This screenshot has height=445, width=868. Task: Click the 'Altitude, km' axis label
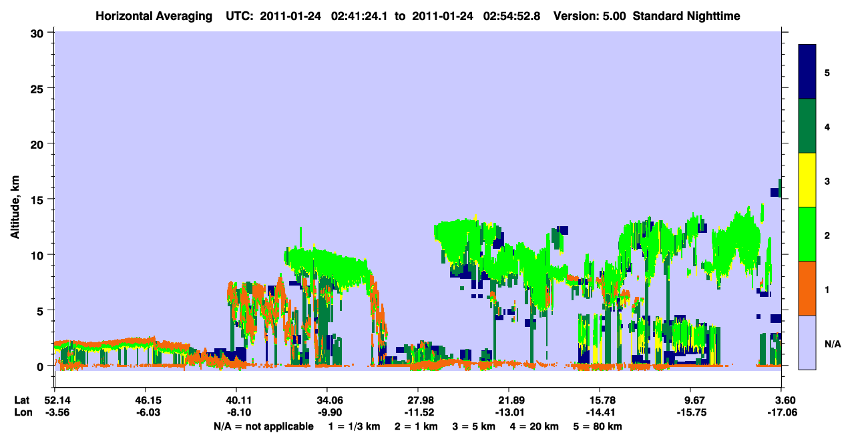tap(15, 207)
